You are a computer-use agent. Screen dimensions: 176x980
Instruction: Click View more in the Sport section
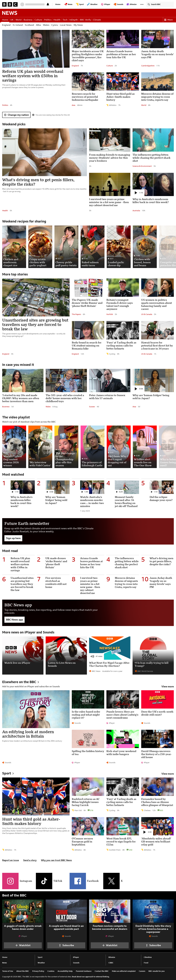pos(168,774)
